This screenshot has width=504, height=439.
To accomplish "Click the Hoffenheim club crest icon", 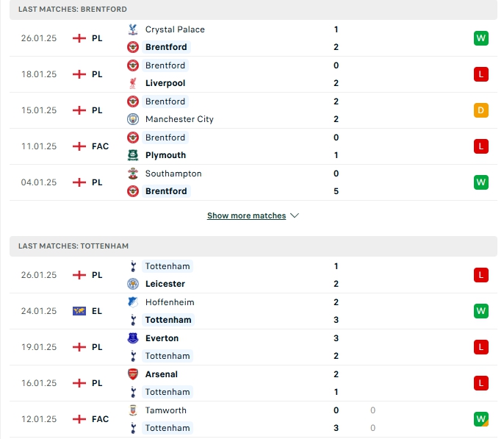I will pos(133,302).
